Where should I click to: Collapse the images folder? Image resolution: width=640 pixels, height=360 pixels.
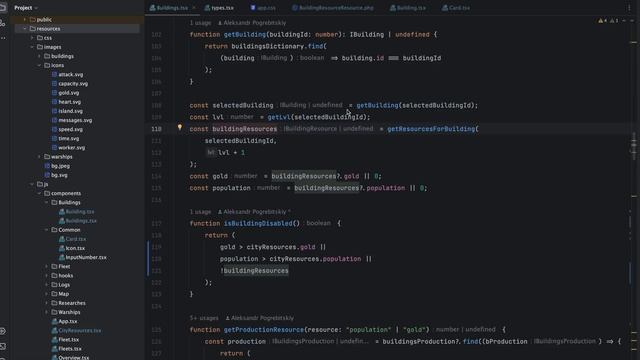(x=32, y=47)
